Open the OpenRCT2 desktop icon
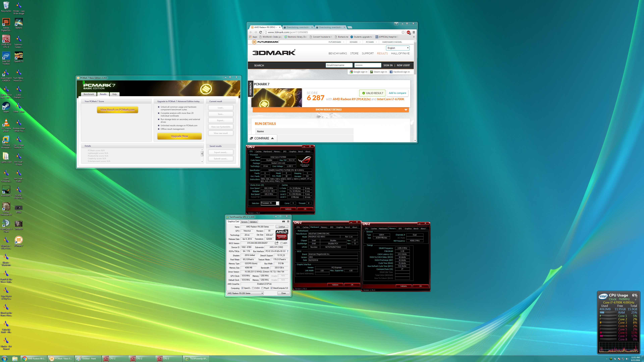Screen dimensions: 644x362 (19, 57)
